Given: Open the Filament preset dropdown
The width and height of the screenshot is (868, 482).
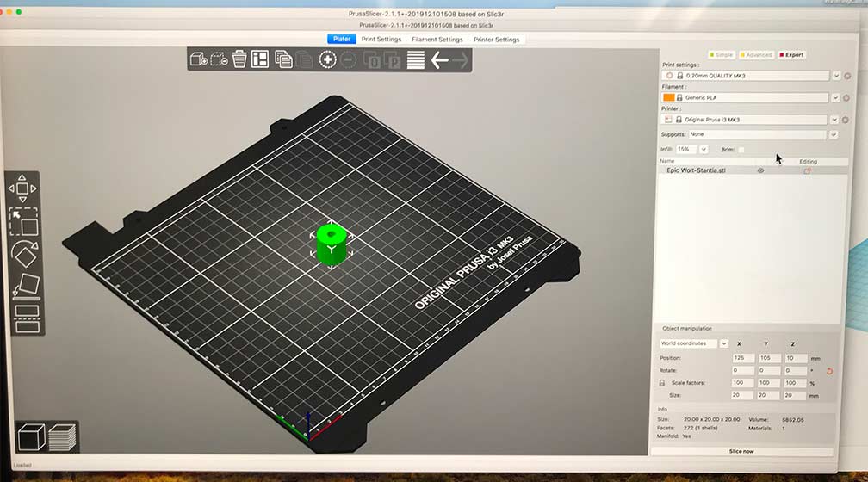Looking at the screenshot, I should coord(835,98).
